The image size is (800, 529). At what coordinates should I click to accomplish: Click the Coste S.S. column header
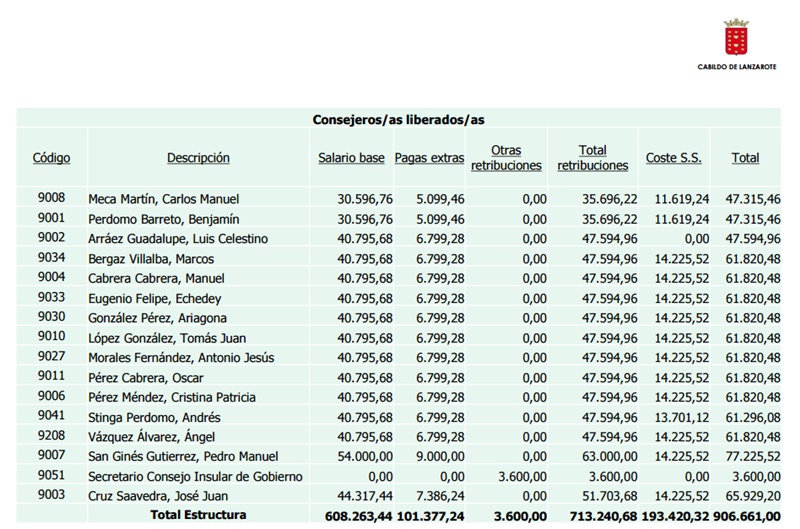pos(673,158)
